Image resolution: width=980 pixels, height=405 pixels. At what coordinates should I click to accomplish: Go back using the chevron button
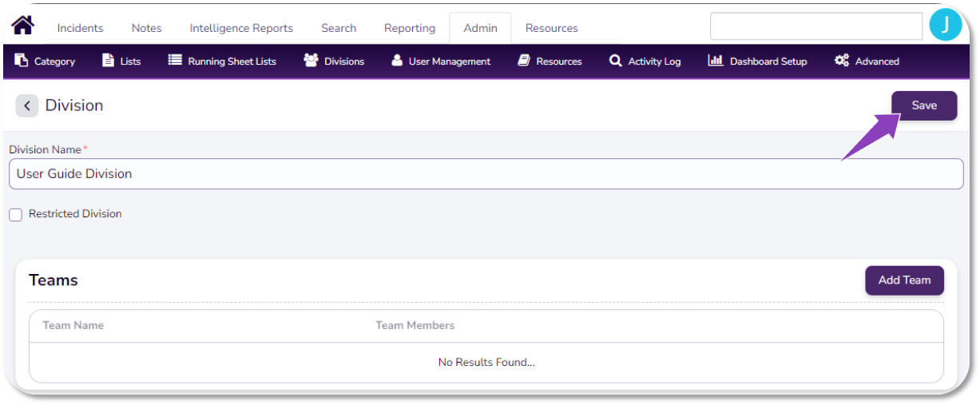coord(27,105)
